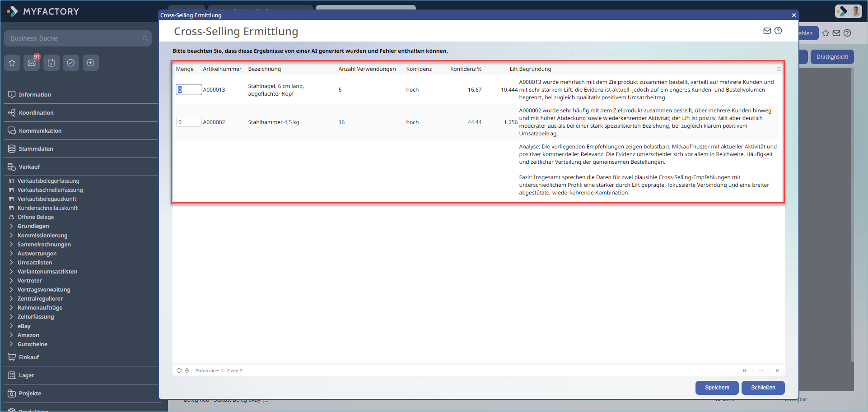
Task: Expand the Vertragsverwaltung tree node
Action: point(11,290)
